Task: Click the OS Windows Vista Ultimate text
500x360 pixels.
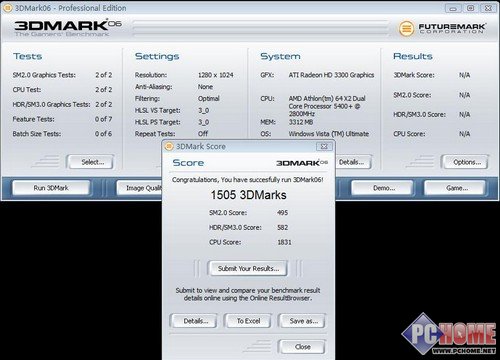Action: pos(329,134)
